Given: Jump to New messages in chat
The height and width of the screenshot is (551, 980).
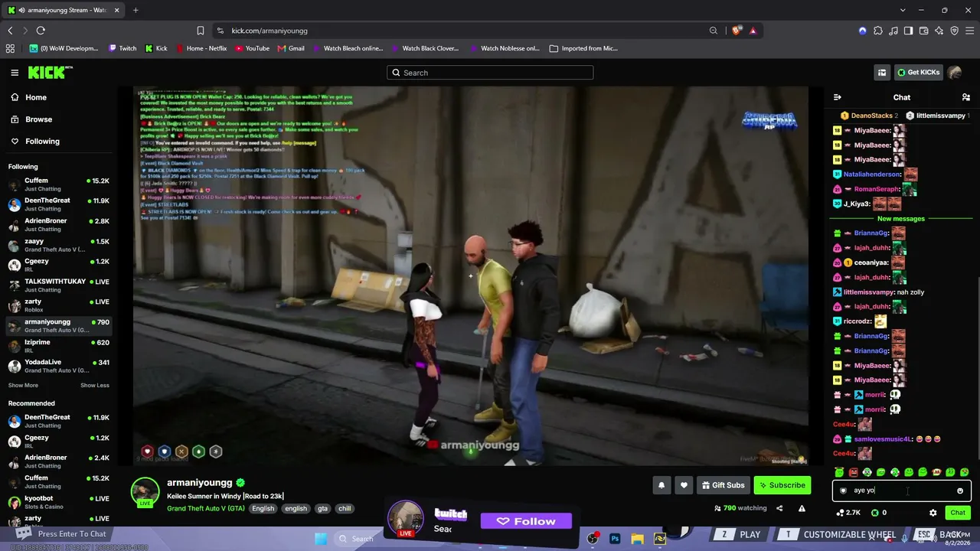Looking at the screenshot, I should 901,219.
